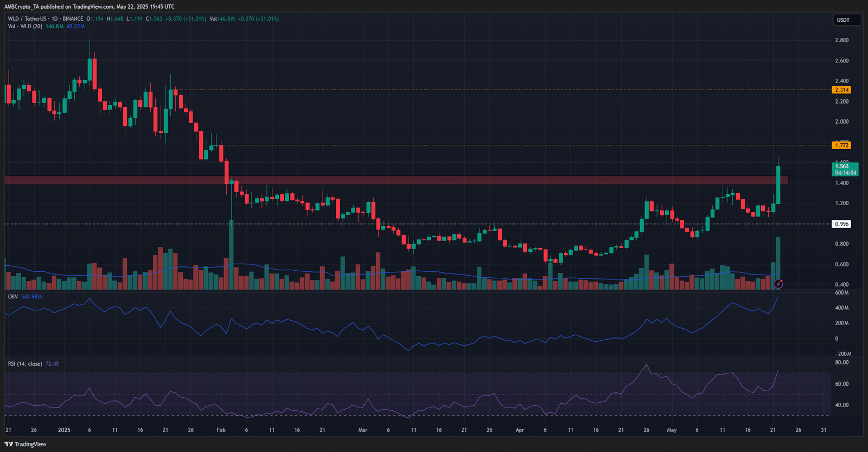
Task: Click the OBV value 542.98M
Action: pyautogui.click(x=31, y=297)
